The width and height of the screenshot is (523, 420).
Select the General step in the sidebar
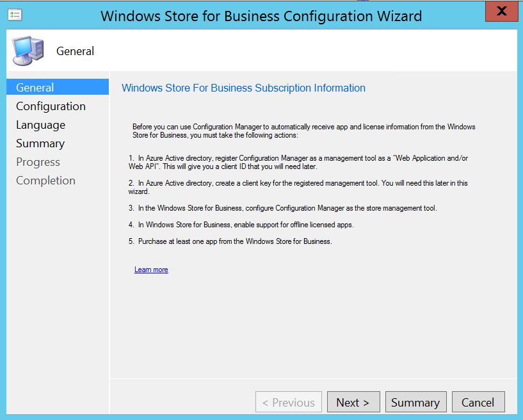pos(35,88)
